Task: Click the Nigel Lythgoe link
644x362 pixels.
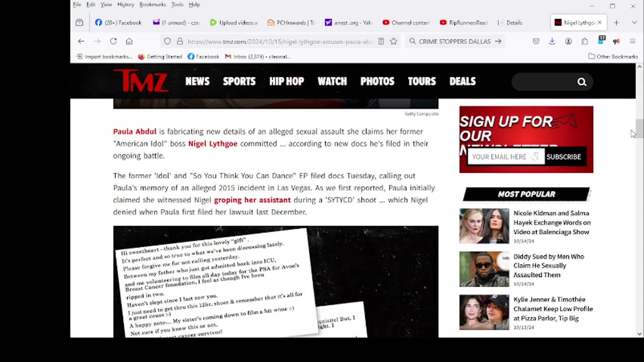Action: [213, 143]
